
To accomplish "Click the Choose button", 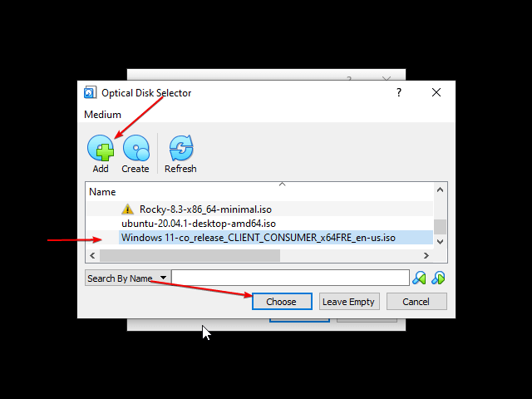I will tap(282, 301).
